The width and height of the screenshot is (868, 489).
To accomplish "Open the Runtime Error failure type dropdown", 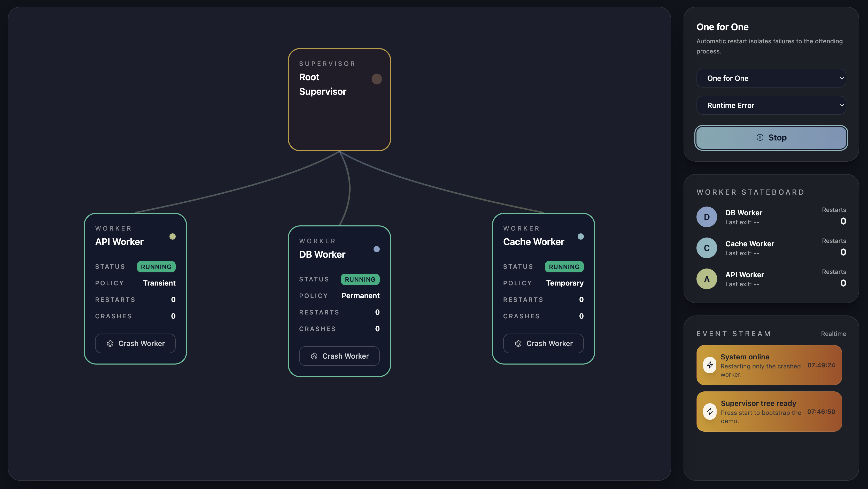I will tap(771, 105).
